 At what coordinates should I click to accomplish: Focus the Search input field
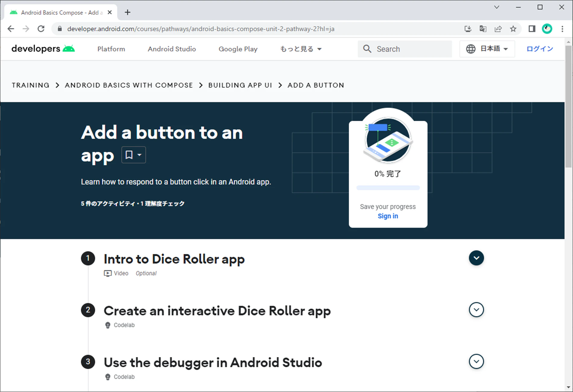405,49
